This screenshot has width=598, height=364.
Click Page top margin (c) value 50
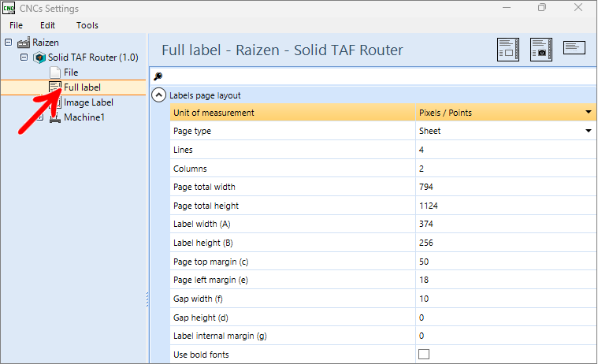pyautogui.click(x=506, y=262)
